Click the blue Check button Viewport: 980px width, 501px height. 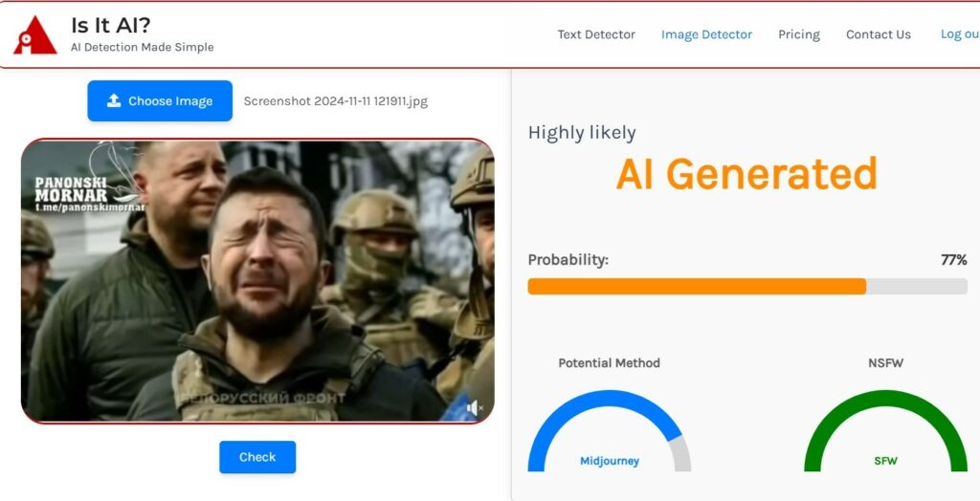coord(257,457)
